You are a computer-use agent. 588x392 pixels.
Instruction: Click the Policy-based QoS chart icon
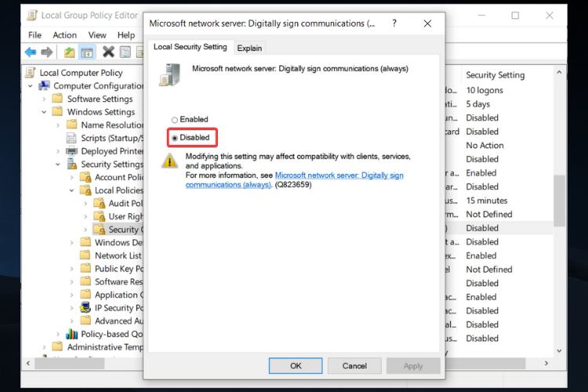point(71,333)
